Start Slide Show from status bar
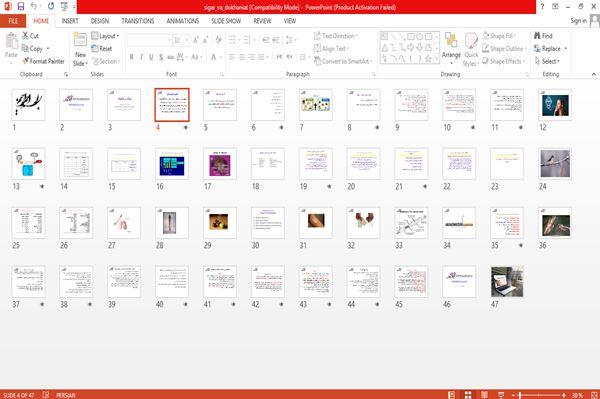 point(501,395)
